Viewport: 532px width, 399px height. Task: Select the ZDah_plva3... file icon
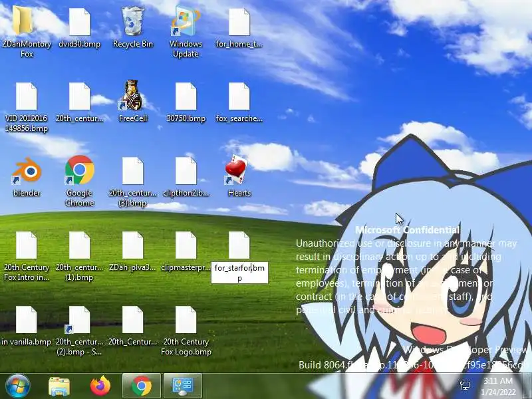(x=132, y=245)
